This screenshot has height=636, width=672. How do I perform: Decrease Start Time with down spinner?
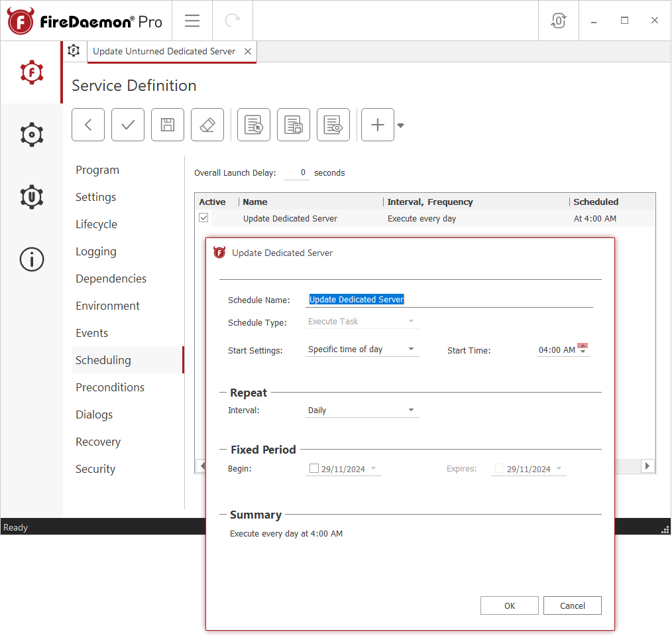pyautogui.click(x=583, y=351)
